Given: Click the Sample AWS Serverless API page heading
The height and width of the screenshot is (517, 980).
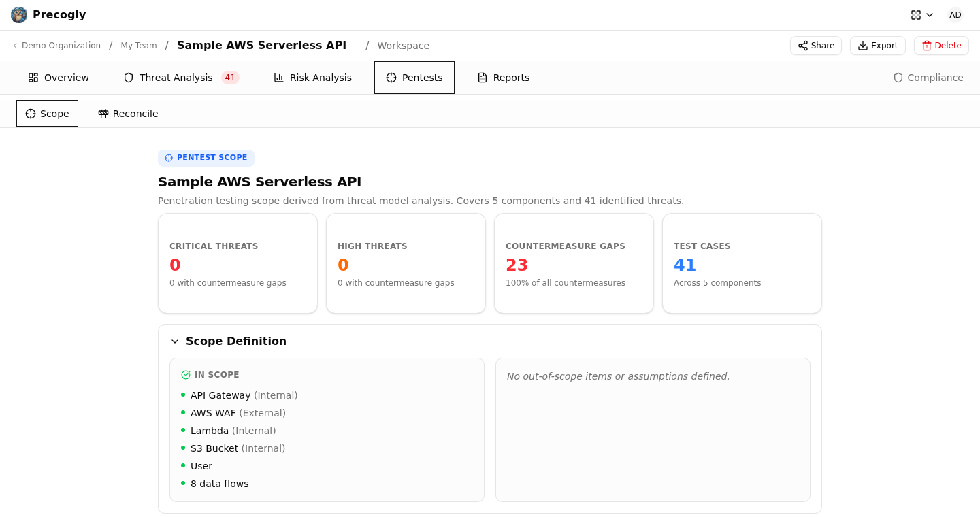Looking at the screenshot, I should (x=259, y=182).
